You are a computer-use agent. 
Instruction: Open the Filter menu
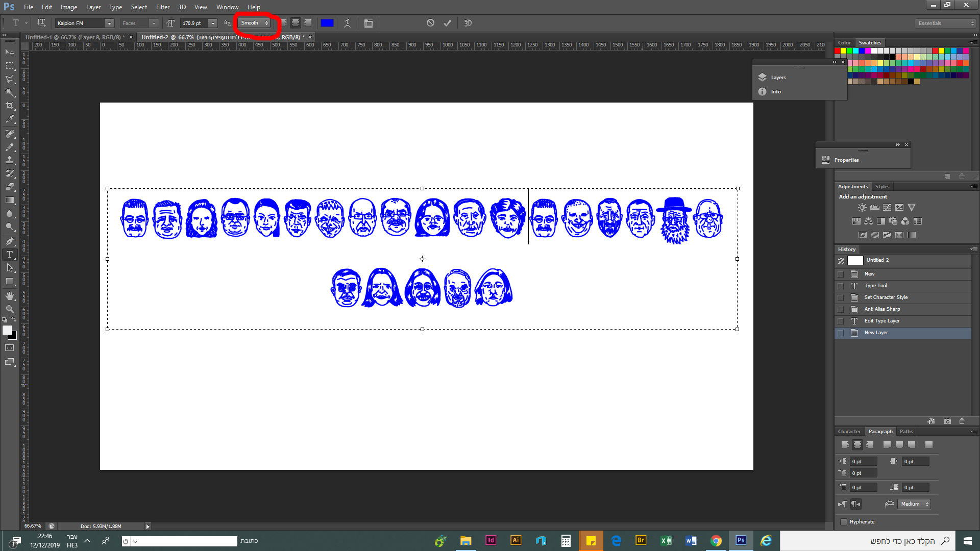point(162,7)
